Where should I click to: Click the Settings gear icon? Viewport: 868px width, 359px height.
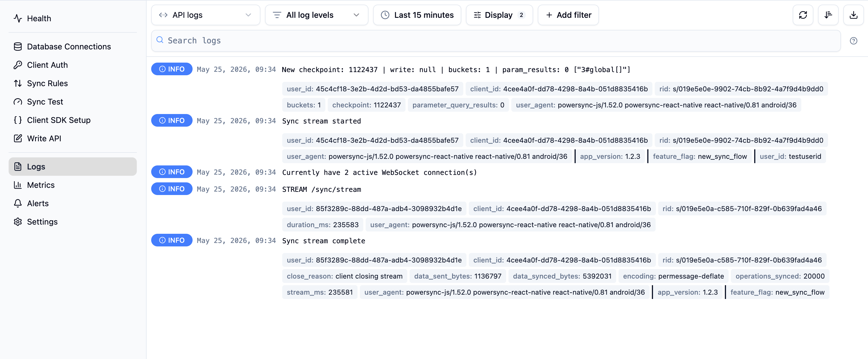click(18, 222)
